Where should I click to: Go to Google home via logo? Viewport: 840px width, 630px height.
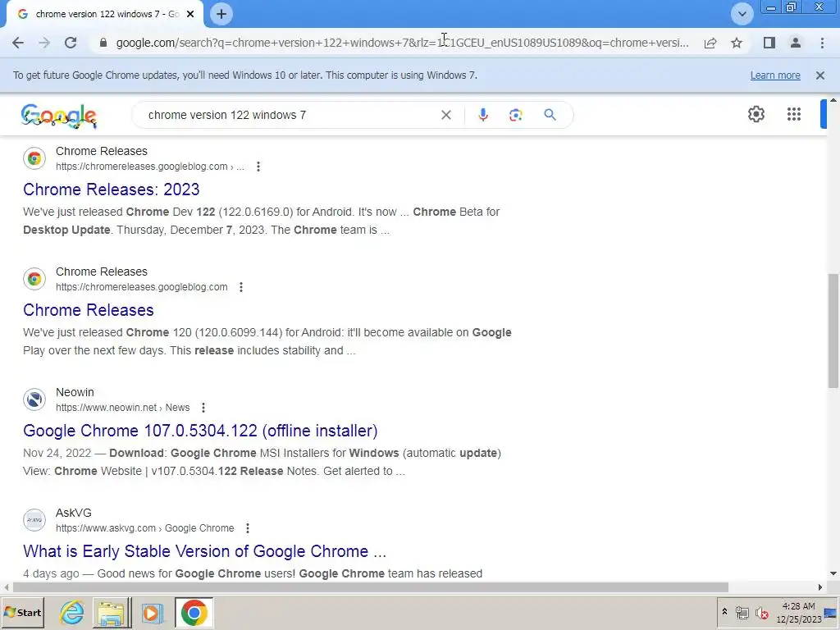coord(59,116)
